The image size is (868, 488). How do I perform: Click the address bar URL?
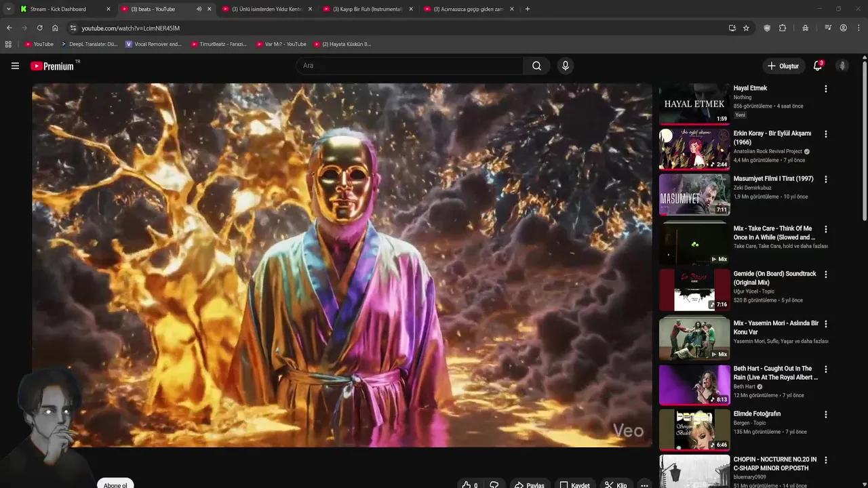pos(130,28)
